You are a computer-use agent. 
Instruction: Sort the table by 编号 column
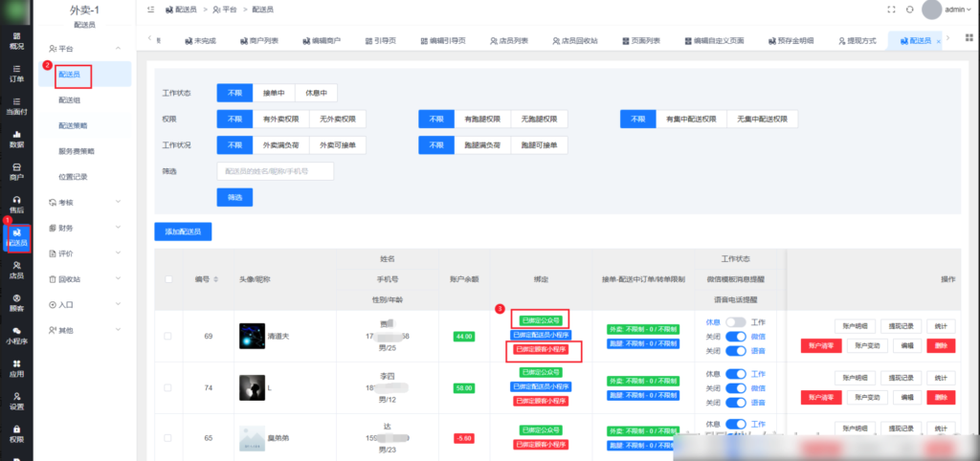(x=215, y=278)
